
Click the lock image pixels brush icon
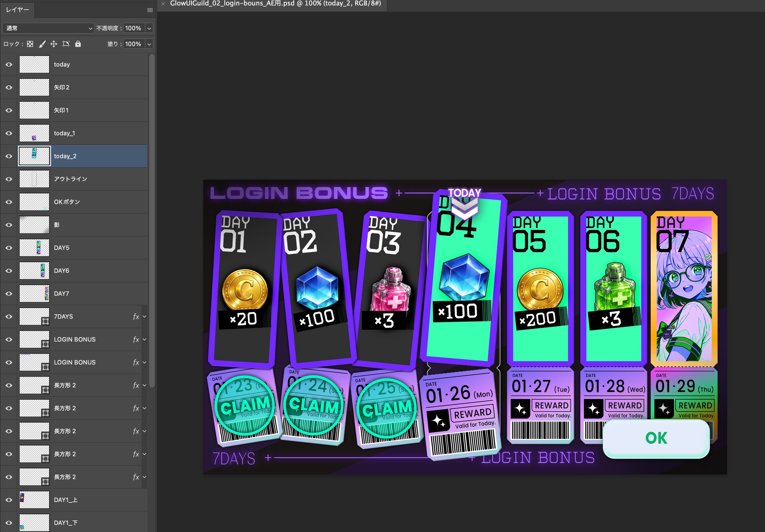click(x=42, y=44)
